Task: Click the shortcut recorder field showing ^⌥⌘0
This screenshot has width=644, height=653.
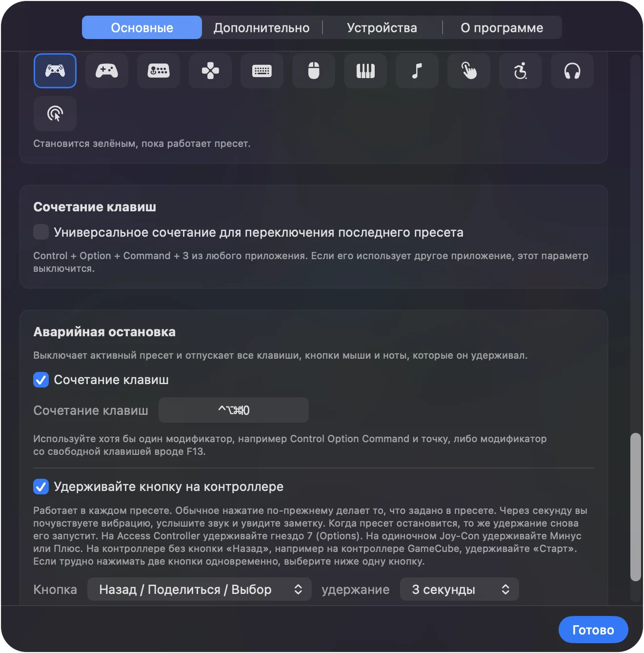Action: [x=234, y=410]
